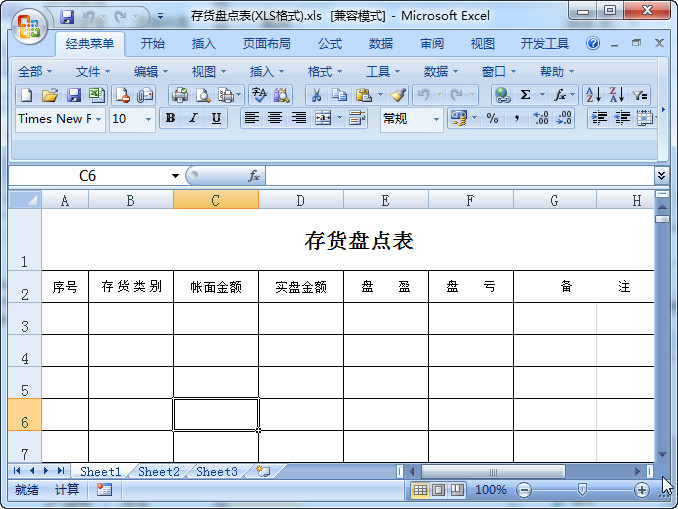Switch to the 公式 ribbon tab
This screenshot has height=509, width=678.
330,44
